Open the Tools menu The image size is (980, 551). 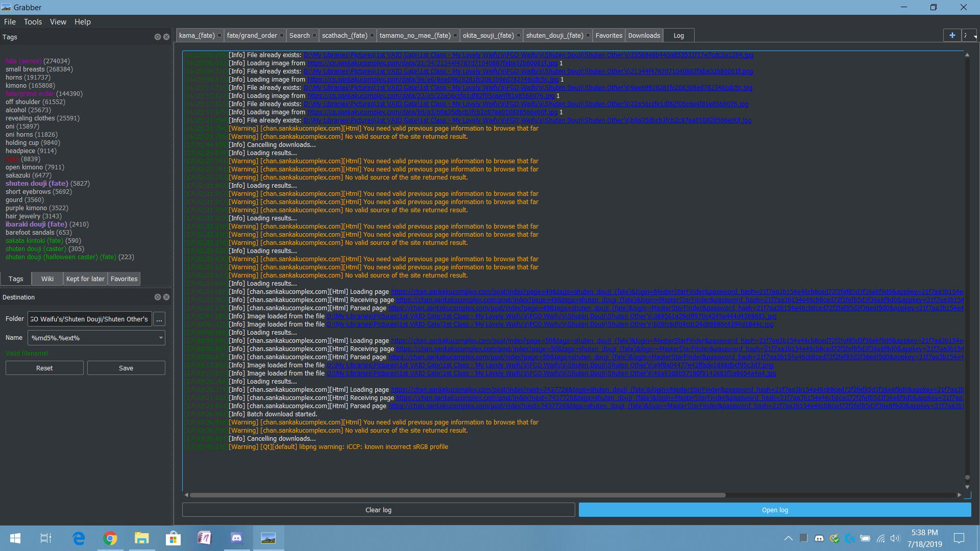[33, 22]
